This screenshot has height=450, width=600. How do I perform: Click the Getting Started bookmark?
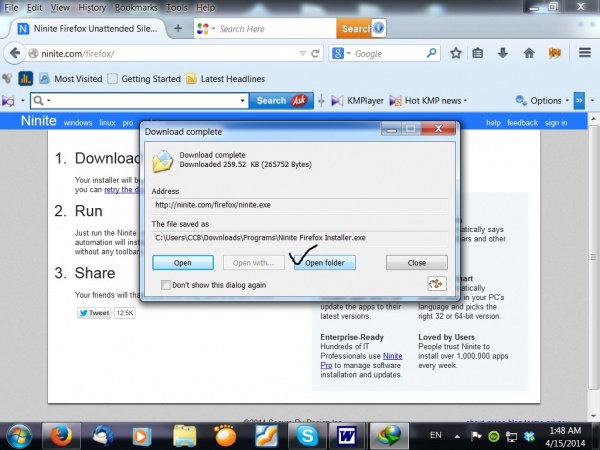tap(144, 79)
